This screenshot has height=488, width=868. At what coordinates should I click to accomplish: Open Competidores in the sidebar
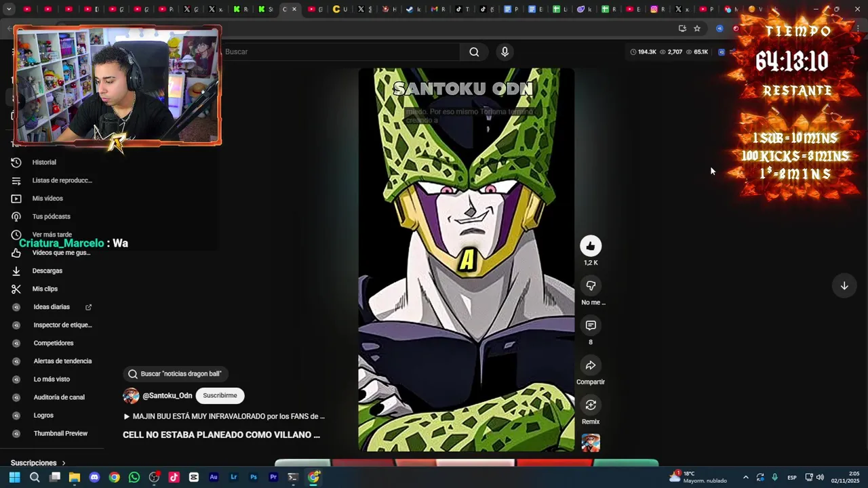53,343
